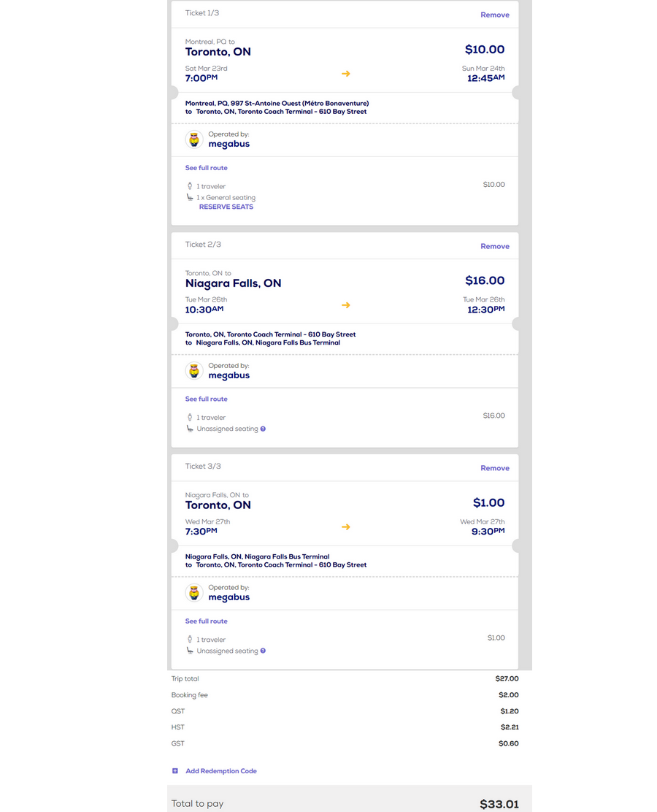Open full route details for Ticket 3
Viewport: 657px width, 812px height.
pyautogui.click(x=207, y=621)
